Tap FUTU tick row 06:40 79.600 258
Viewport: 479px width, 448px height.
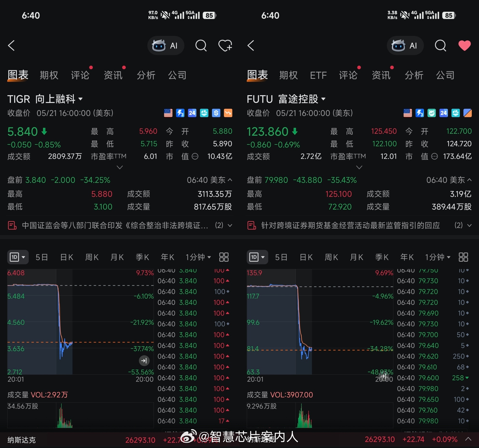point(433,378)
